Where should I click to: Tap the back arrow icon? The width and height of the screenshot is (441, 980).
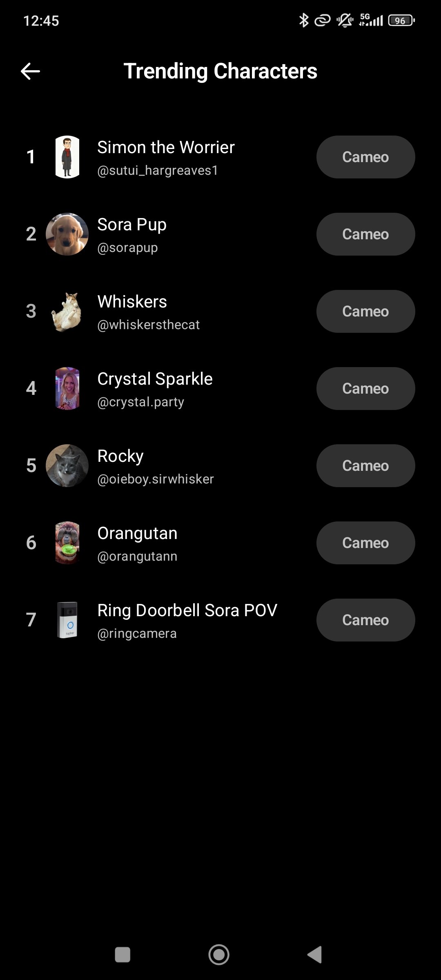[31, 71]
